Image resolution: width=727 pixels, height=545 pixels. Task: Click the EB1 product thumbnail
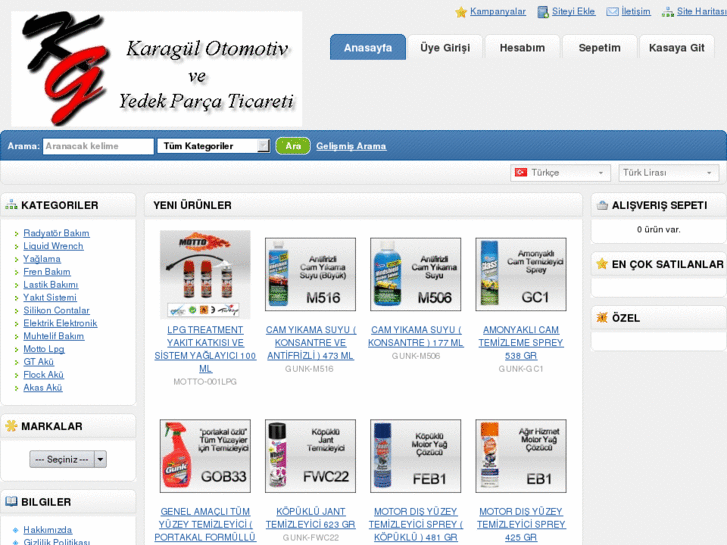coord(521,456)
